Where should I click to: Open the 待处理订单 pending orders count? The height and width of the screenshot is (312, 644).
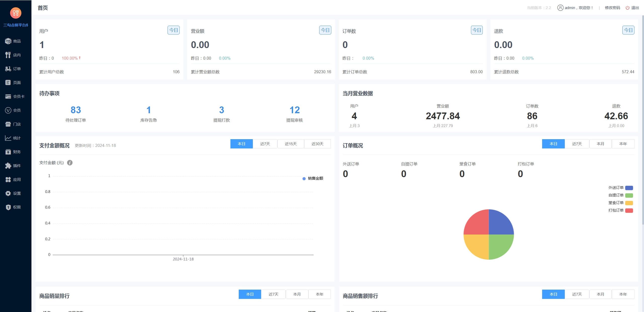point(75,110)
